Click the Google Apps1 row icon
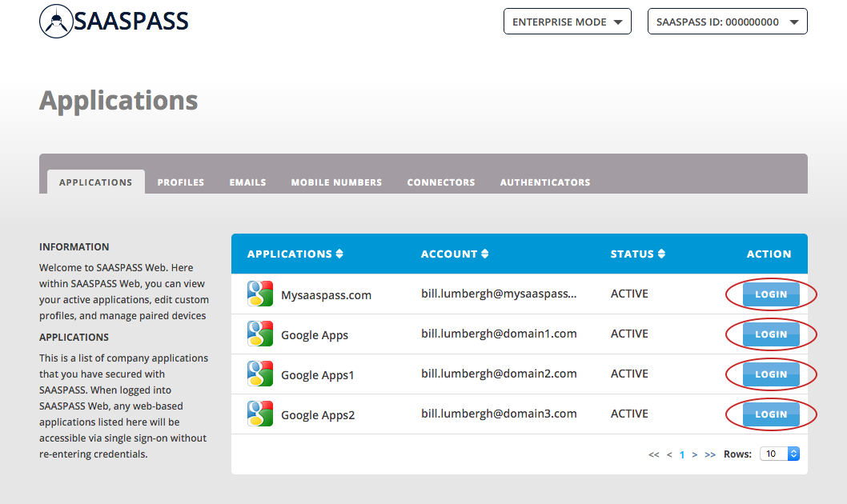The image size is (847, 504). [x=260, y=374]
